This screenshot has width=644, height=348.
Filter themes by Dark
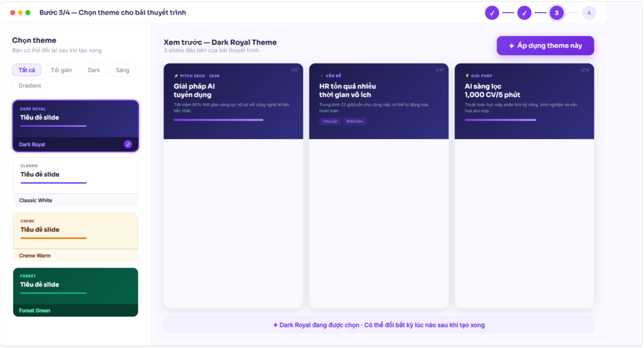pos(94,70)
